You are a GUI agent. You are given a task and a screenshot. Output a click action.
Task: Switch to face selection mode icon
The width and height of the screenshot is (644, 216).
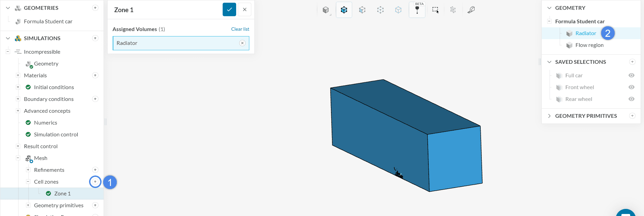tap(362, 10)
